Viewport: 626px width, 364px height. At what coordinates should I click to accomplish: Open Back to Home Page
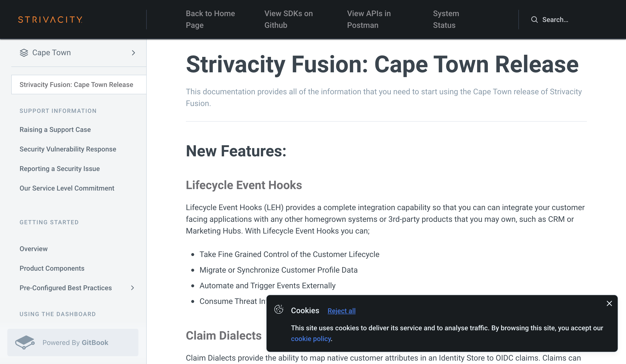click(x=210, y=19)
